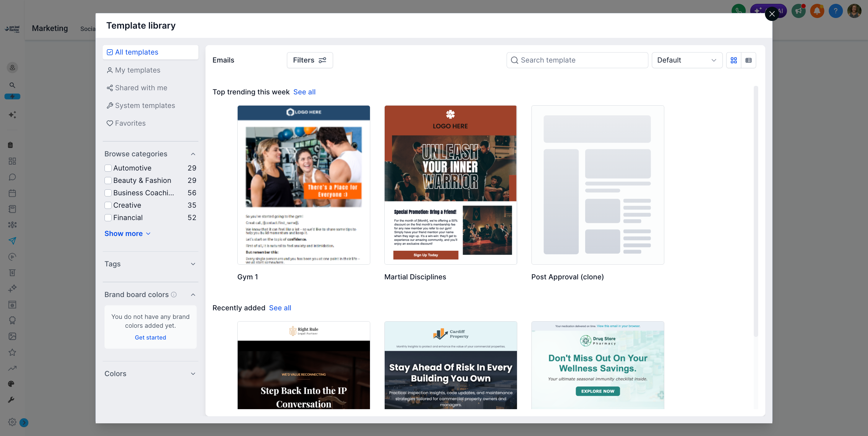Open the Drug Store Pharmacy template thumbnail
This screenshot has width=868, height=436.
click(x=598, y=365)
